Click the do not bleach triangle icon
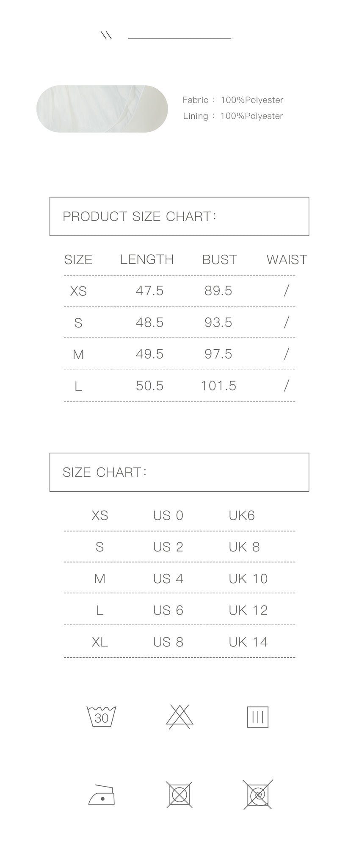 pyautogui.click(x=179, y=717)
